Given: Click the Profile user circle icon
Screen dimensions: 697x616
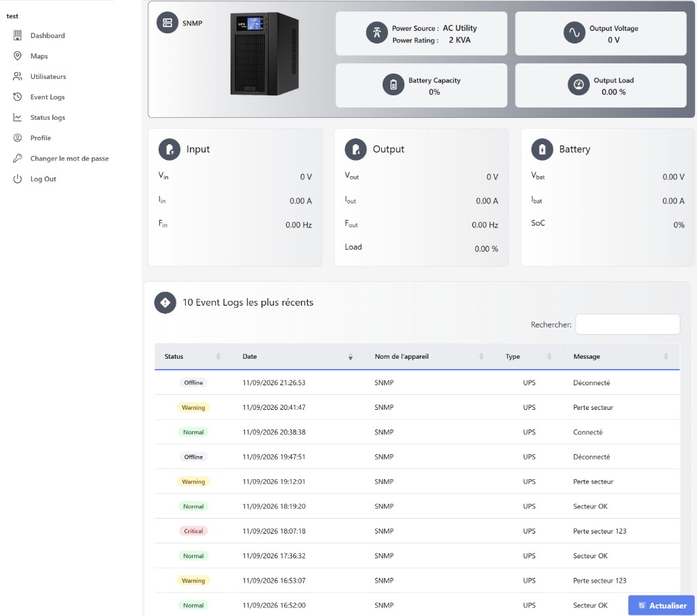Looking at the screenshot, I should pos(17,137).
